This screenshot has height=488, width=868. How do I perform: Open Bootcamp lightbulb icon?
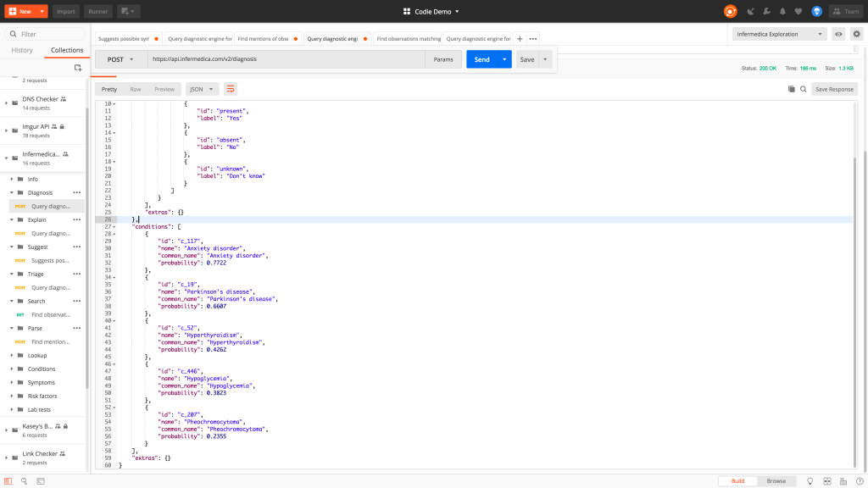810,481
